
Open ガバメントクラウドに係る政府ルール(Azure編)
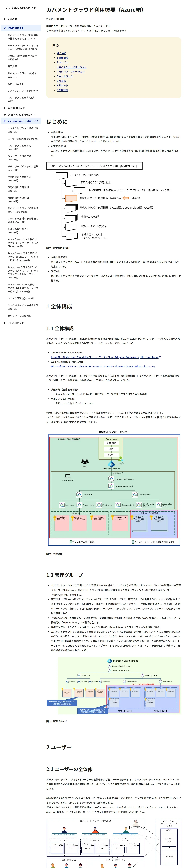point(23,210)
